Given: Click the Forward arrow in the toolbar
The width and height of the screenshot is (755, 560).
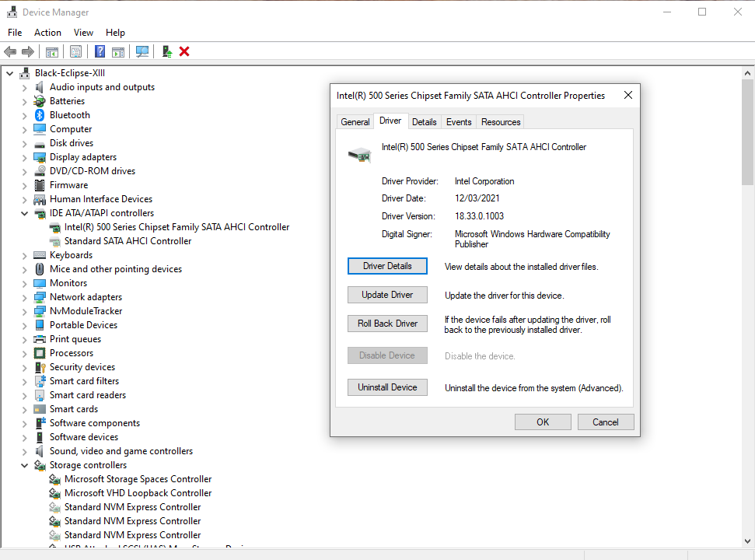Looking at the screenshot, I should coord(28,51).
